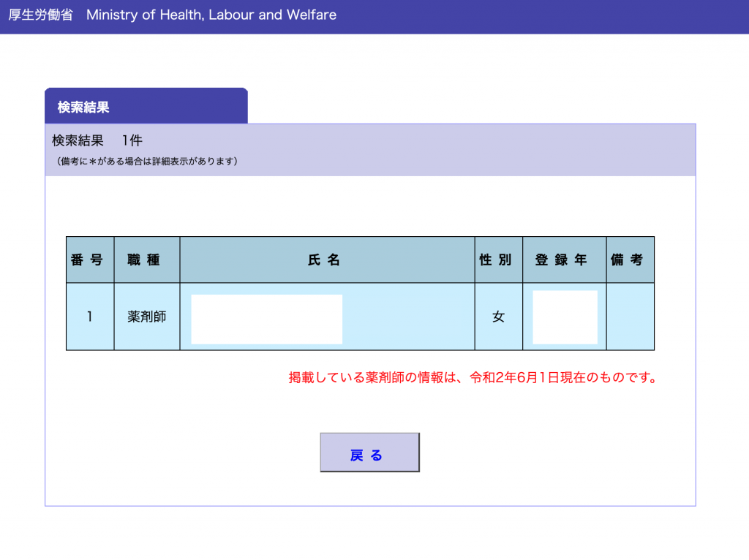Viewport: 749px width, 560px height.
Task: Click the 氏名 column header
Action: tap(326, 260)
